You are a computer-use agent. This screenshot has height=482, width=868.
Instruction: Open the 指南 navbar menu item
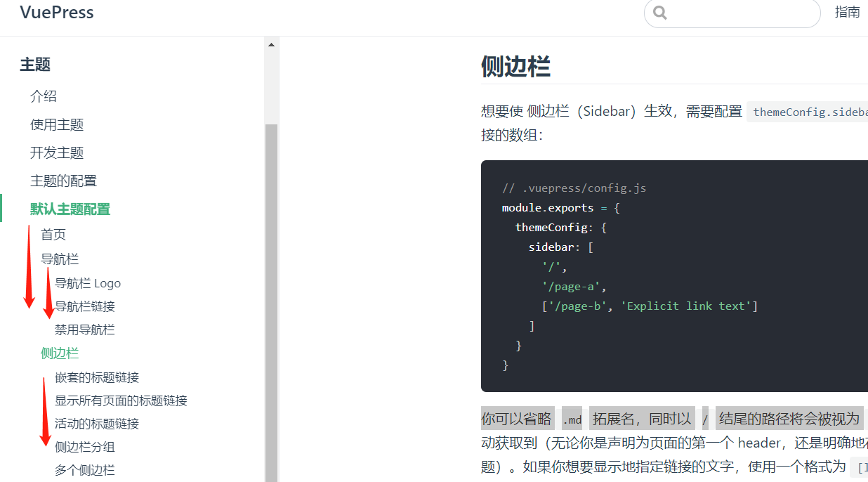(x=847, y=12)
